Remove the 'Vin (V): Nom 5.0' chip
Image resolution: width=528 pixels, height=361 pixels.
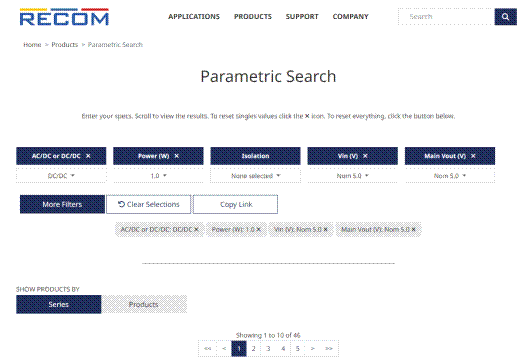tap(326, 229)
